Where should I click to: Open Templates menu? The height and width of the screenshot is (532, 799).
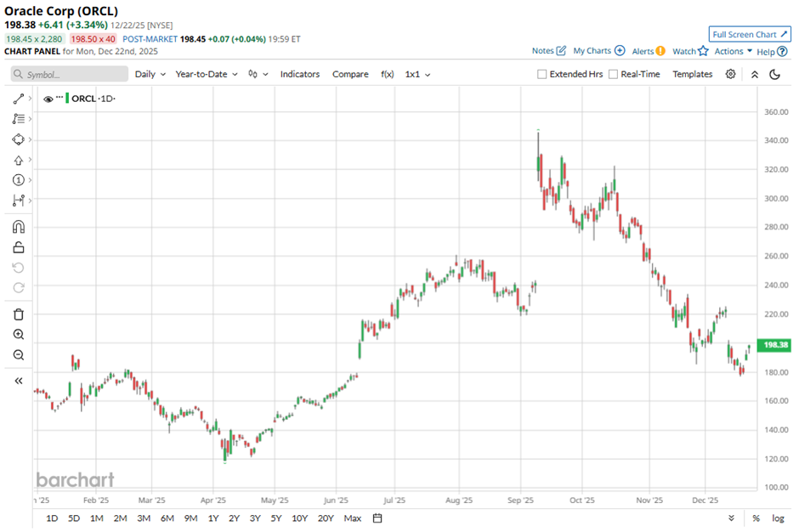(692, 75)
